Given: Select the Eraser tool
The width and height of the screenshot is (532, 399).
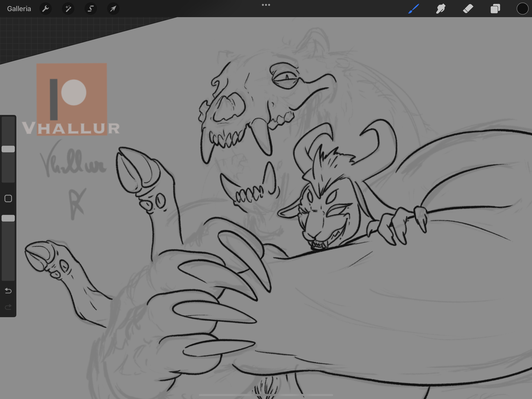Looking at the screenshot, I should (468, 9).
